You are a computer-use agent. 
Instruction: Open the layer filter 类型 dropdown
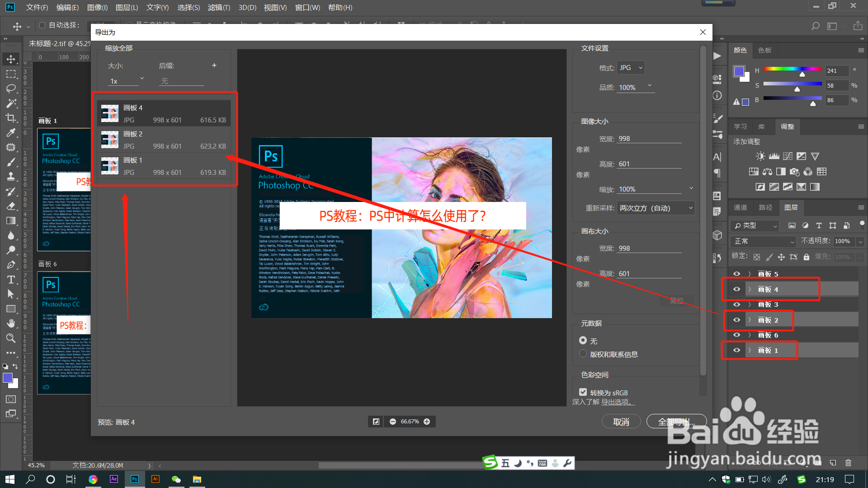755,225
